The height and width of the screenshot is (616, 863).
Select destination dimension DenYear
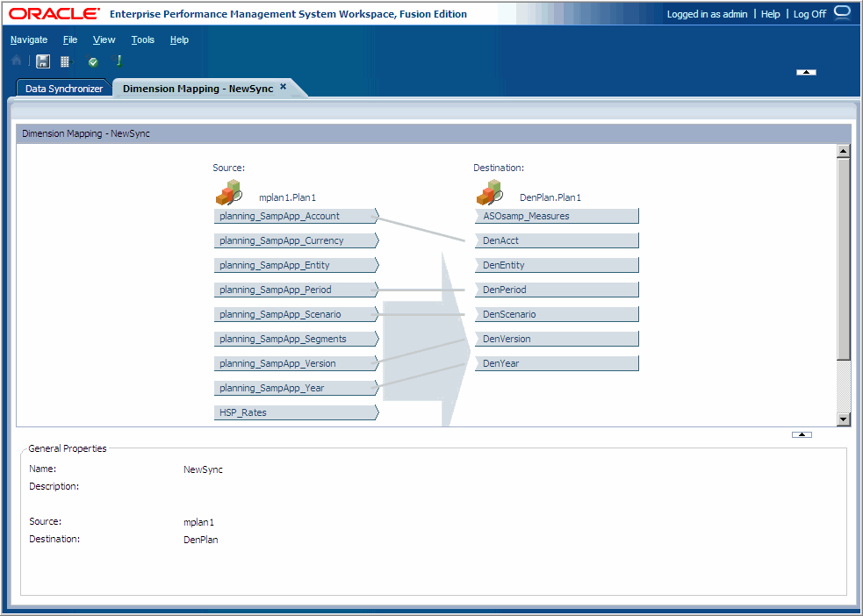(x=557, y=363)
